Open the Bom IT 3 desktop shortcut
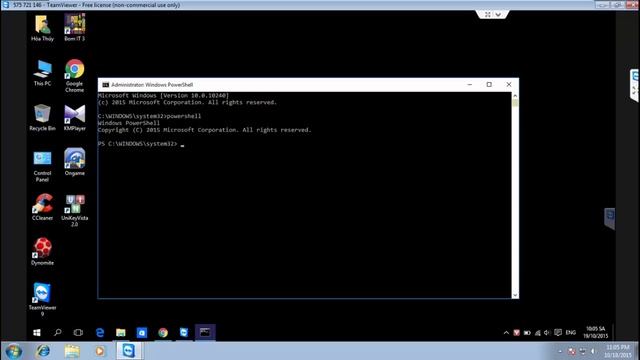This screenshot has width=640, height=360. pyautogui.click(x=75, y=28)
